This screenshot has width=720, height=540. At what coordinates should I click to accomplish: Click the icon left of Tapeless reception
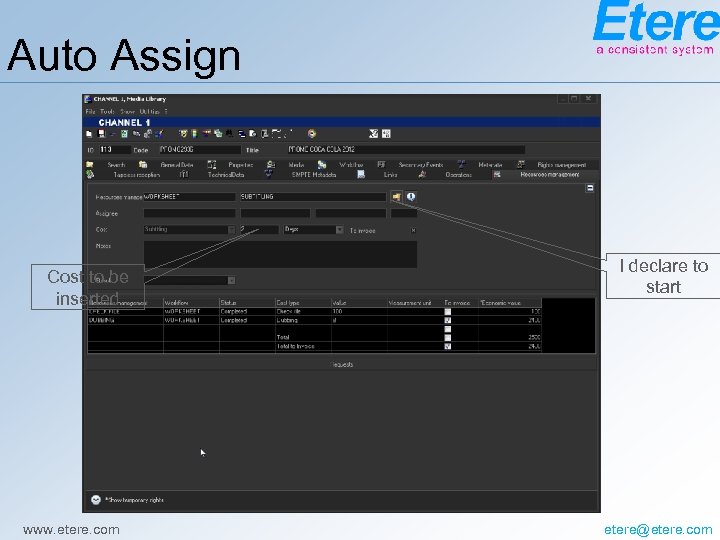point(90,174)
